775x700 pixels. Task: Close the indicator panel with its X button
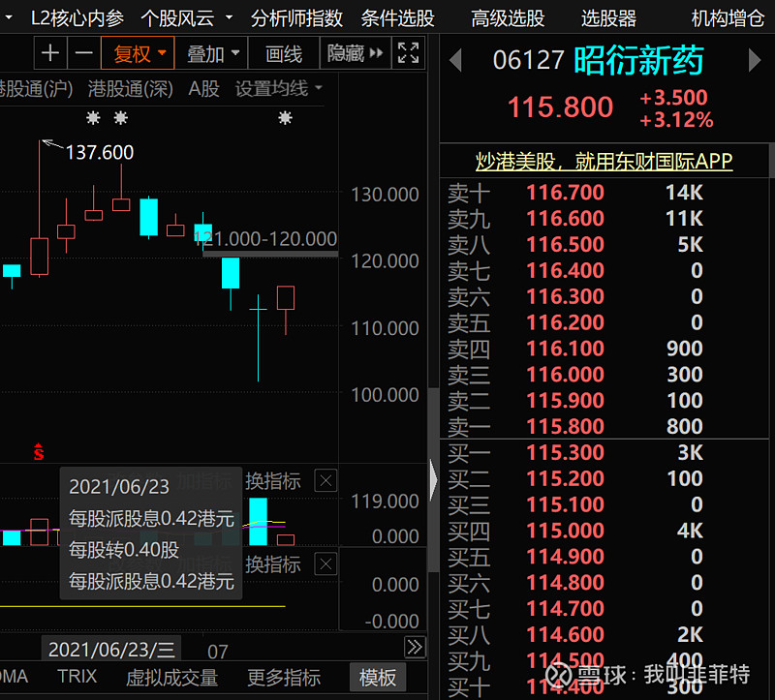point(325,480)
